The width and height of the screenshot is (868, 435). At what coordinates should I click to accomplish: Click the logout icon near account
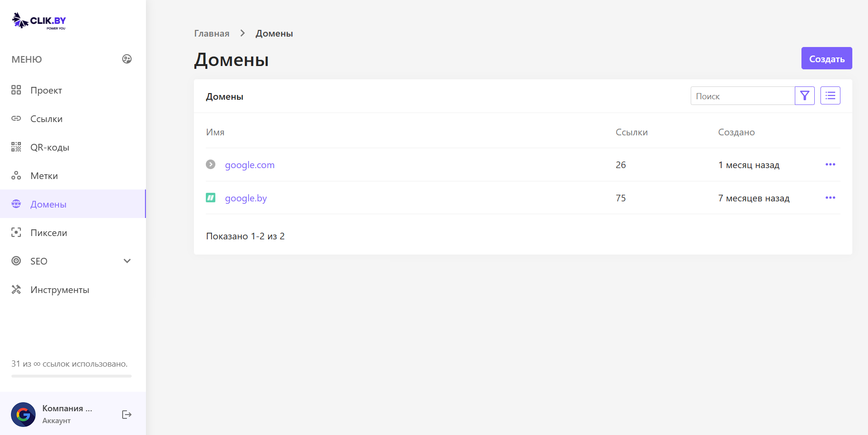click(126, 415)
